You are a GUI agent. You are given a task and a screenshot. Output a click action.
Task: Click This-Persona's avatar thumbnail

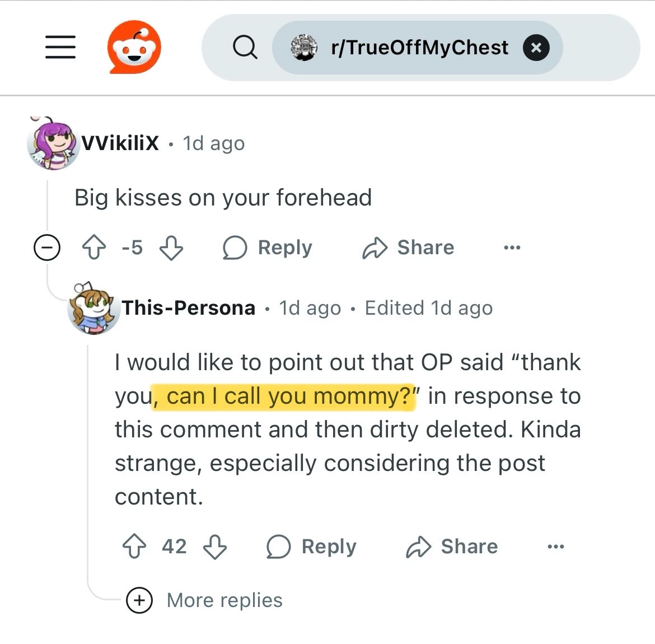(93, 308)
